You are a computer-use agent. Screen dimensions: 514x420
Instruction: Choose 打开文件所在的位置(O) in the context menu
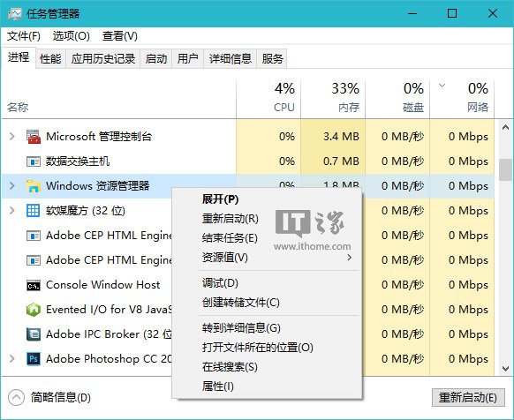(267, 348)
